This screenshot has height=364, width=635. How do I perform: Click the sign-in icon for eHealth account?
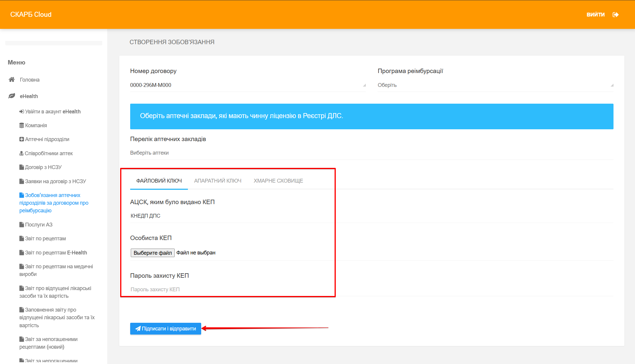coord(22,112)
